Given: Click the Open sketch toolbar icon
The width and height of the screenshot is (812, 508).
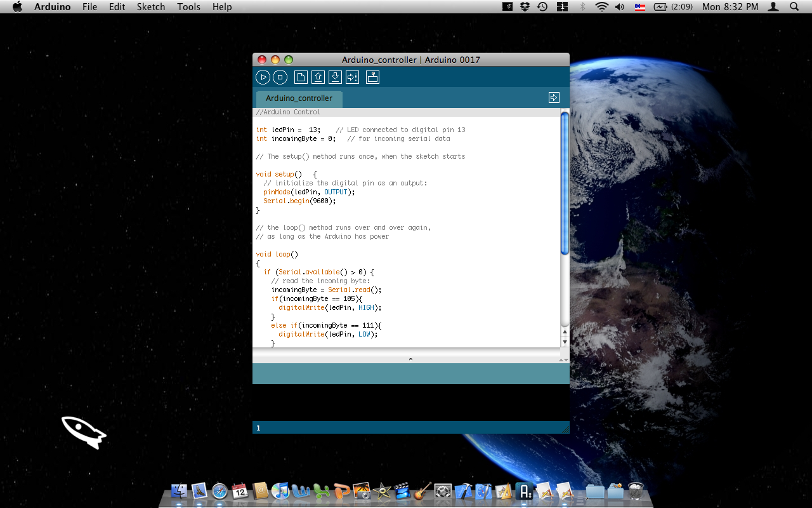Looking at the screenshot, I should [318, 77].
